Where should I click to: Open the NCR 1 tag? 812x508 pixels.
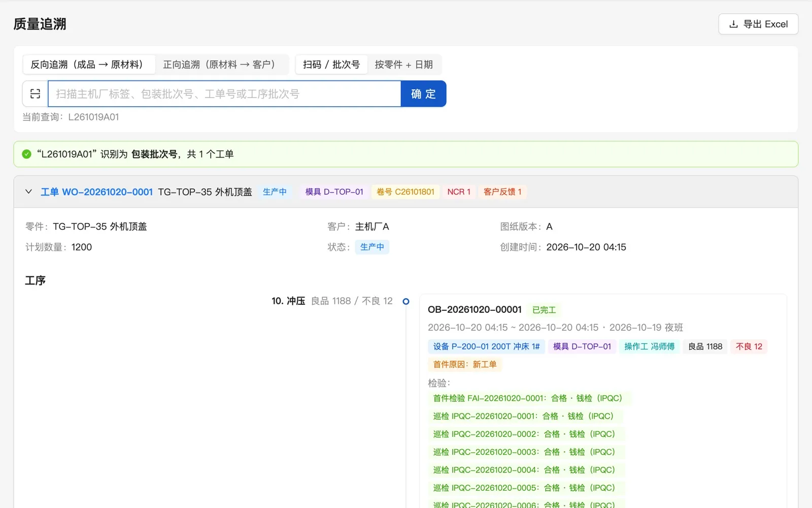pos(459,192)
